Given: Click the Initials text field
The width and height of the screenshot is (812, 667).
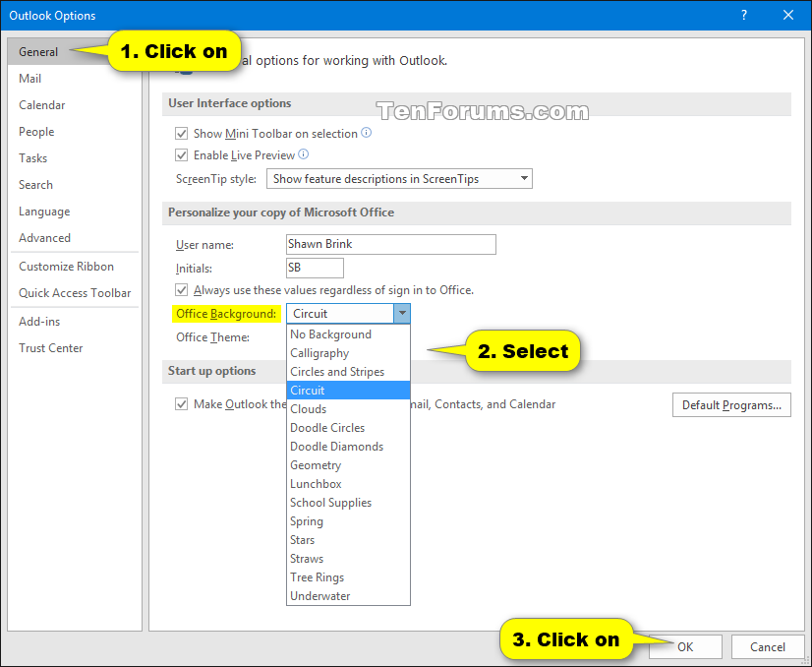Looking at the screenshot, I should [315, 268].
